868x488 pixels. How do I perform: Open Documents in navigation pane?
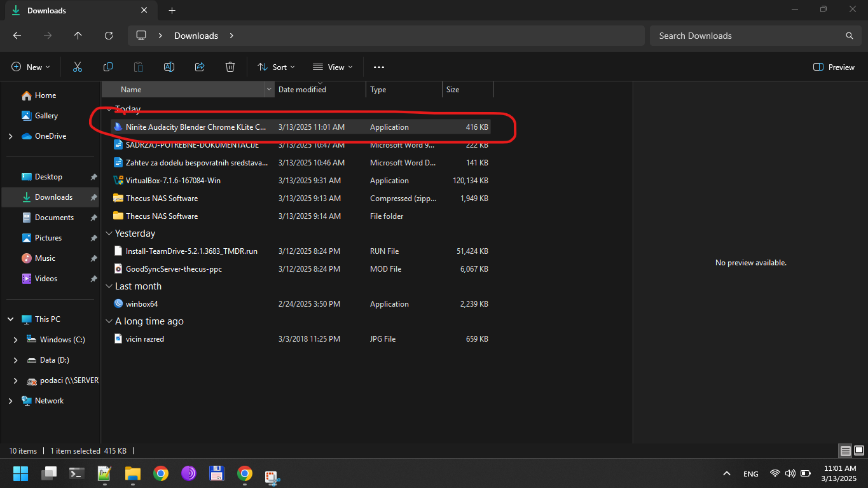coord(54,218)
